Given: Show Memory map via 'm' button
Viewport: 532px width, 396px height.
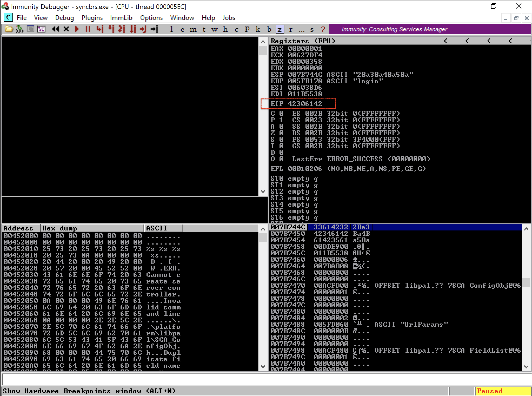Looking at the screenshot, I should 193,29.
